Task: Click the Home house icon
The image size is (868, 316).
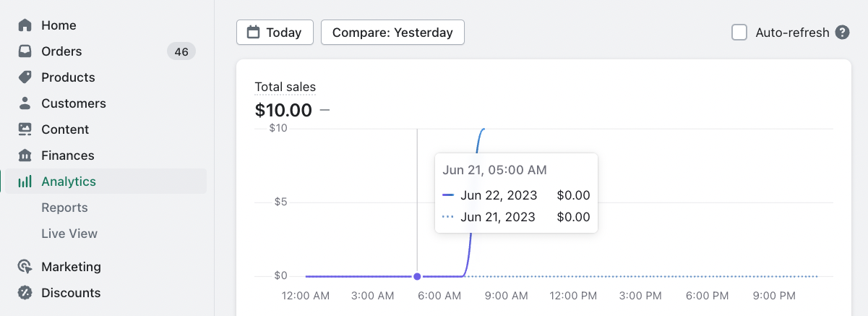Action: (x=25, y=25)
